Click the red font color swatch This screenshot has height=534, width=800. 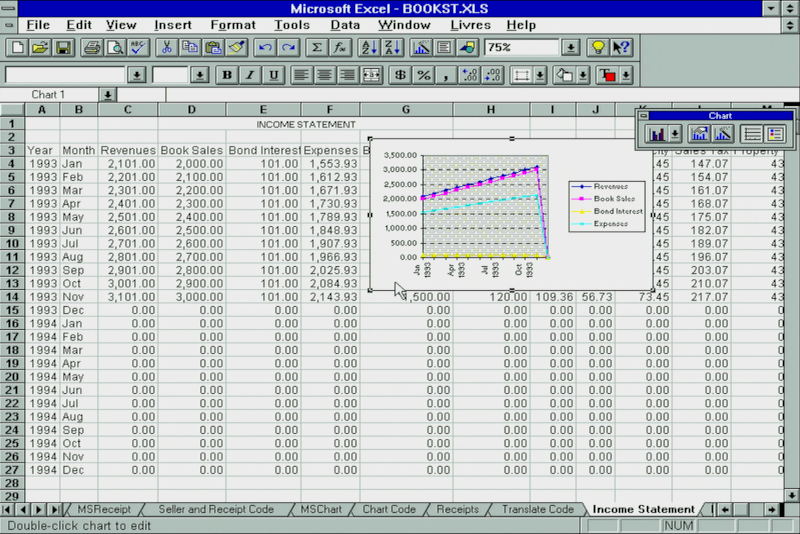pyautogui.click(x=606, y=75)
